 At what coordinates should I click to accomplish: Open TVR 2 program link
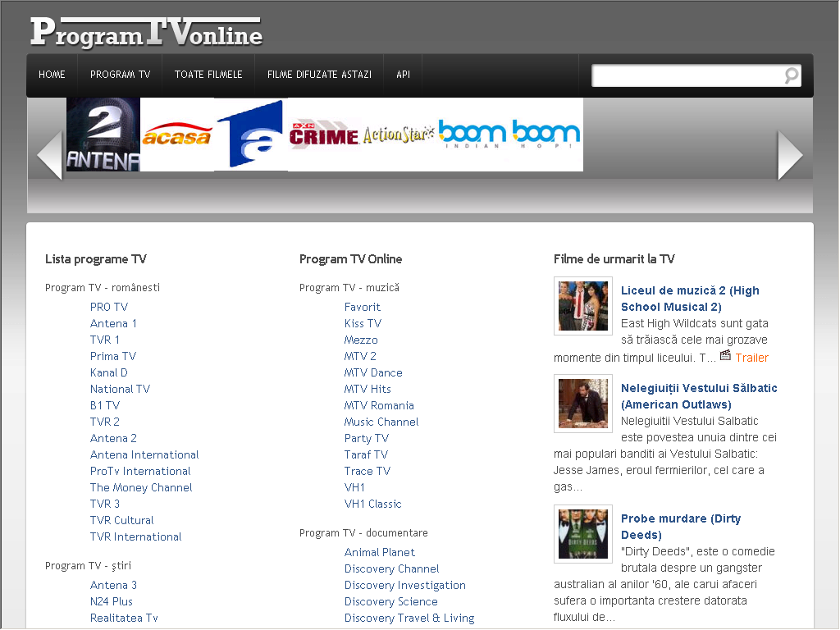tap(104, 422)
